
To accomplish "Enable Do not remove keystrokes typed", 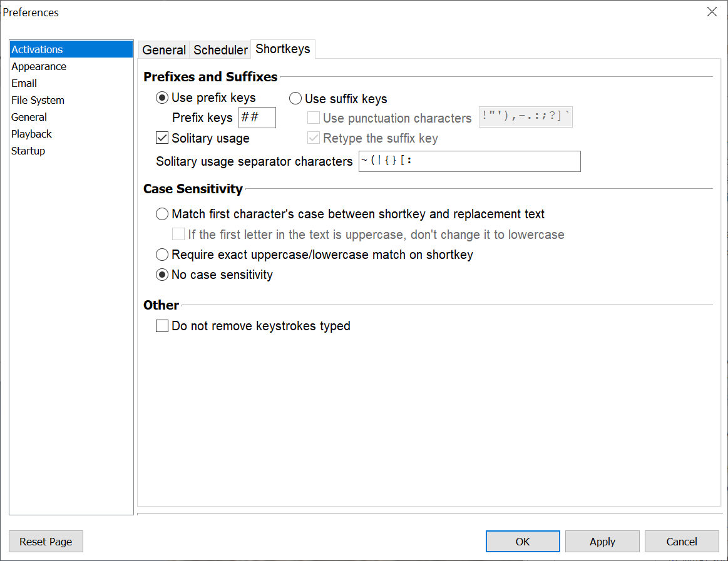I will pyautogui.click(x=162, y=326).
